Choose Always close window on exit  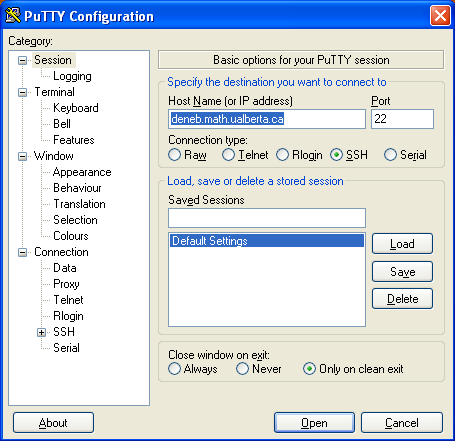(174, 369)
